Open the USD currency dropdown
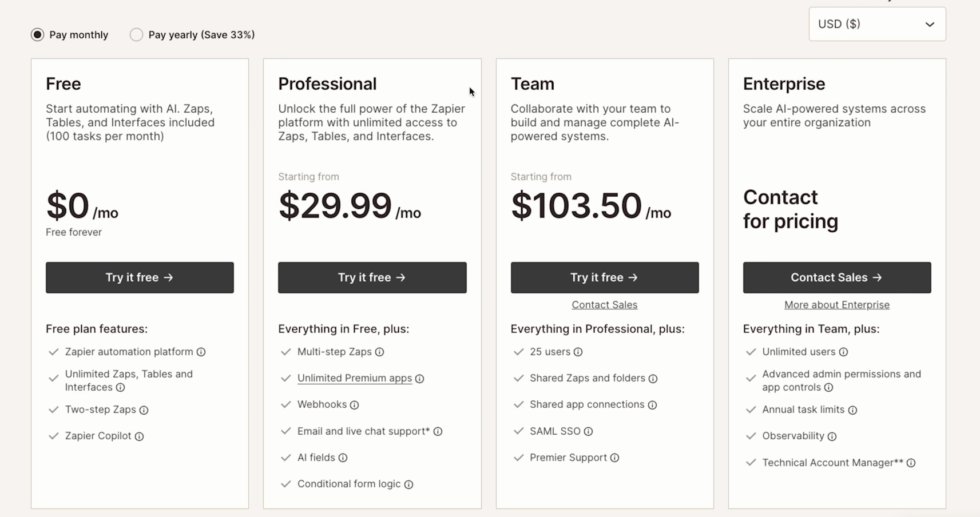Viewport: 980px width, 517px height. [876, 24]
